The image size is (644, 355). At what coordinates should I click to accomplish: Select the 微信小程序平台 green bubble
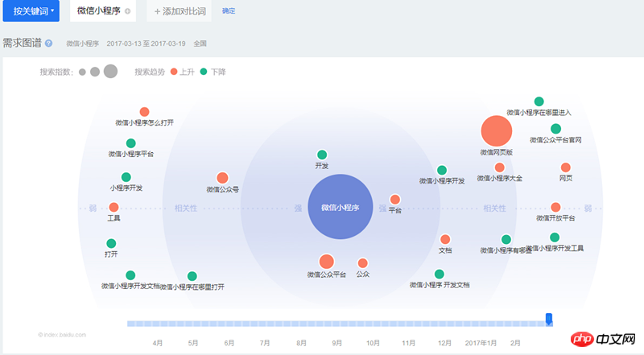coord(130,143)
